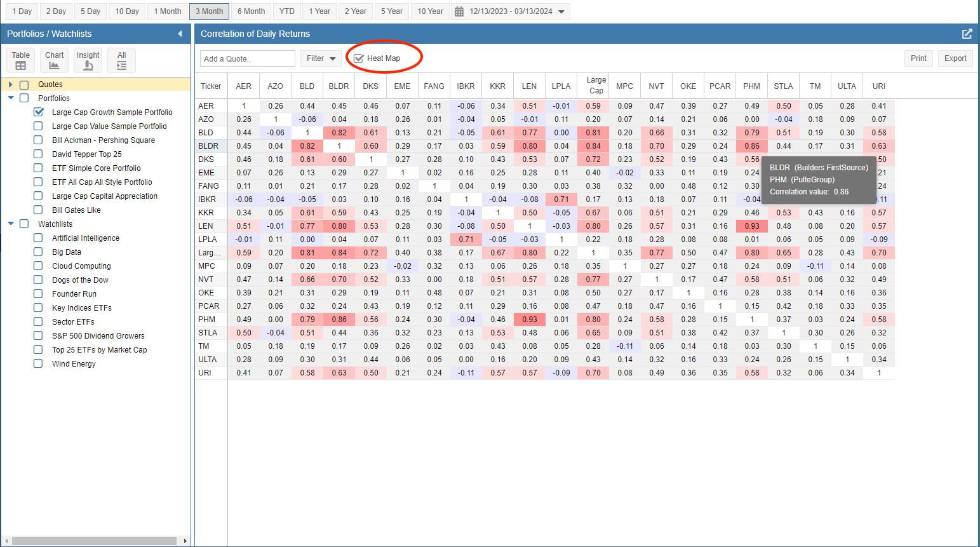Click the Add a Quote input field
980x547 pixels.
click(x=248, y=58)
